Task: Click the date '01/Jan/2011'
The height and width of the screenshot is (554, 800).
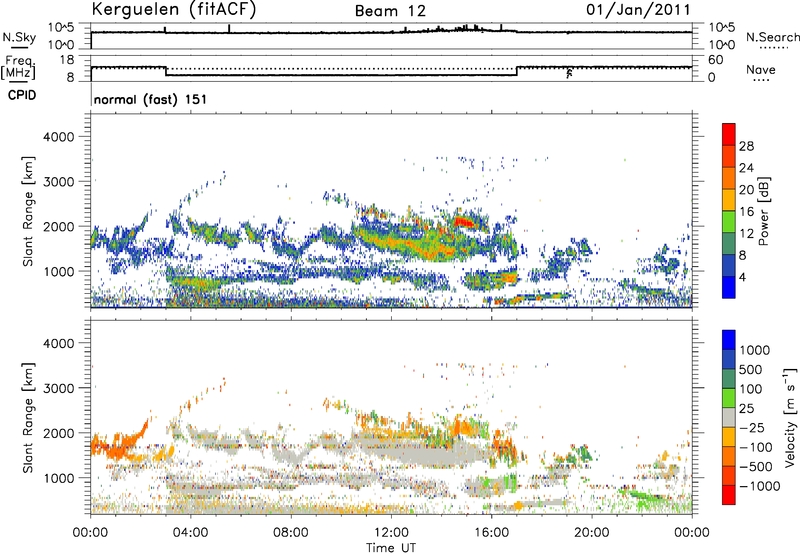Action: [x=638, y=10]
